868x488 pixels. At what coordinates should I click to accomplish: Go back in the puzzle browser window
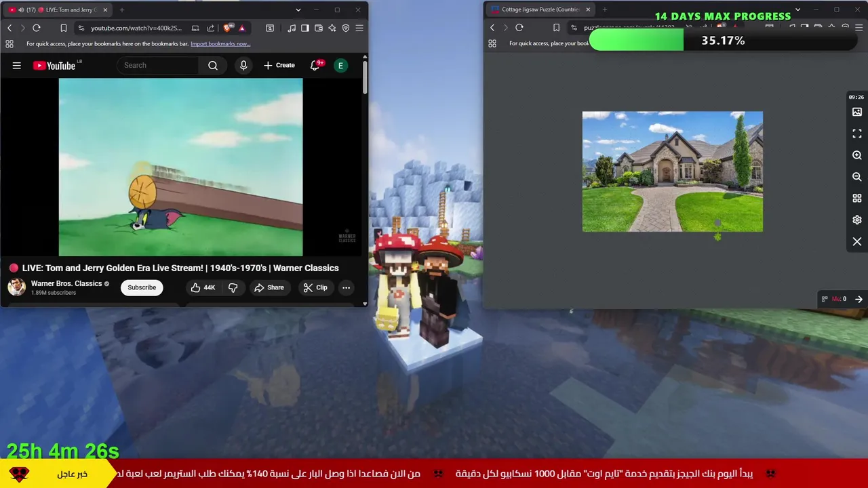492,28
